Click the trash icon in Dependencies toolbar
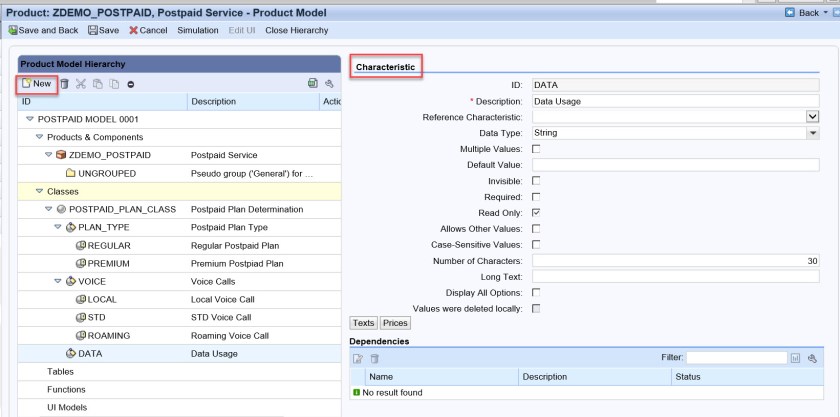This screenshot has width=840, height=417. click(373, 357)
